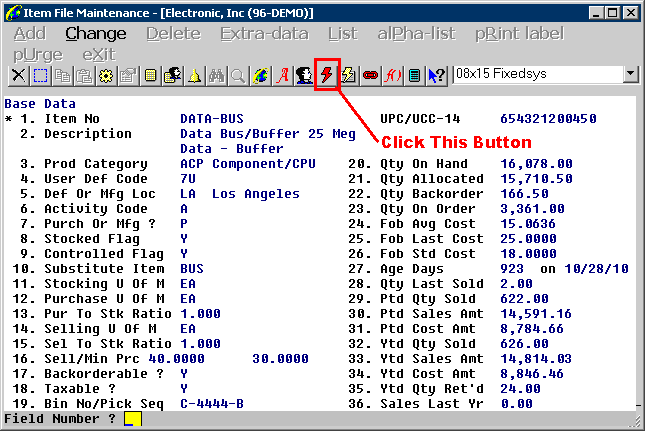The height and width of the screenshot is (431, 645).
Task: Choose the eXit menu item
Action: [99, 55]
